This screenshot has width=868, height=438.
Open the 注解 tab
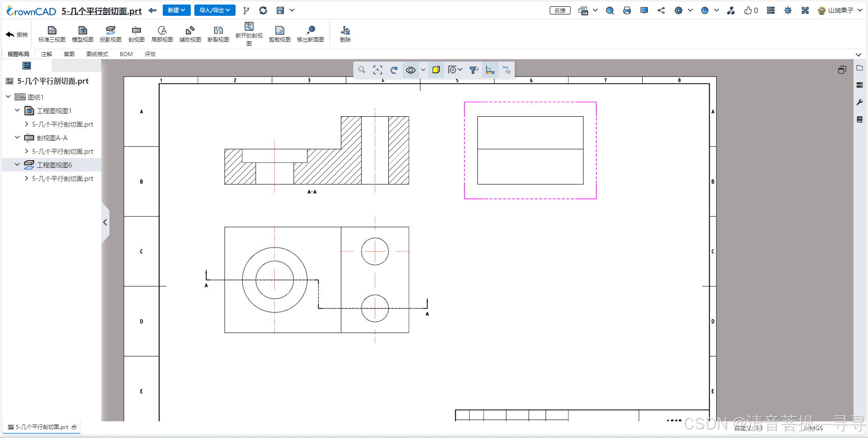(47, 54)
